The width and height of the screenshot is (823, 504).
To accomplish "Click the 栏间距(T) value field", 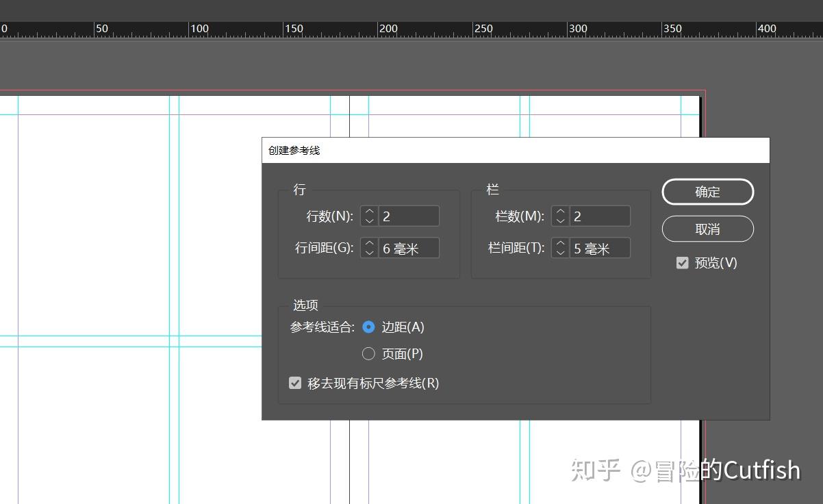I will pos(599,248).
